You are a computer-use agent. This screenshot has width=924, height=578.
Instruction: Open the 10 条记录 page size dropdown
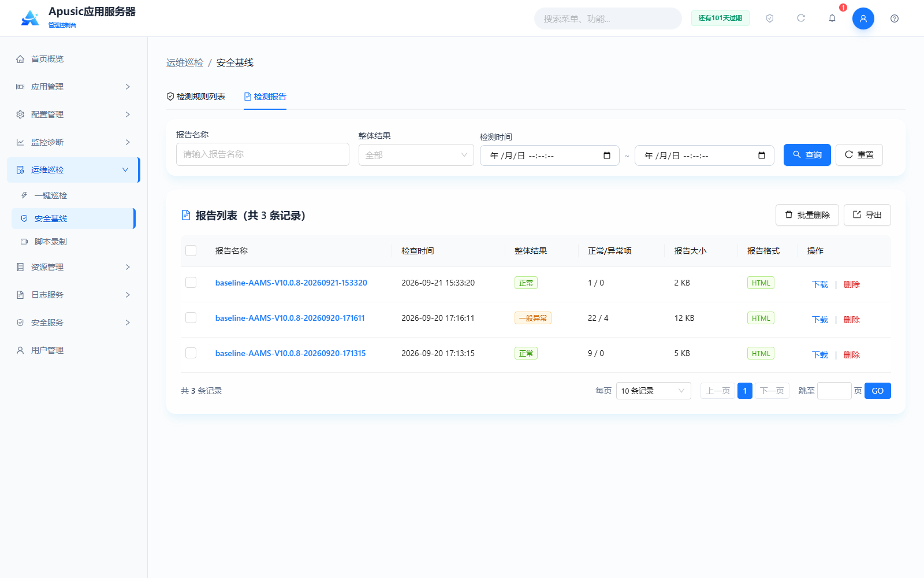pos(654,391)
